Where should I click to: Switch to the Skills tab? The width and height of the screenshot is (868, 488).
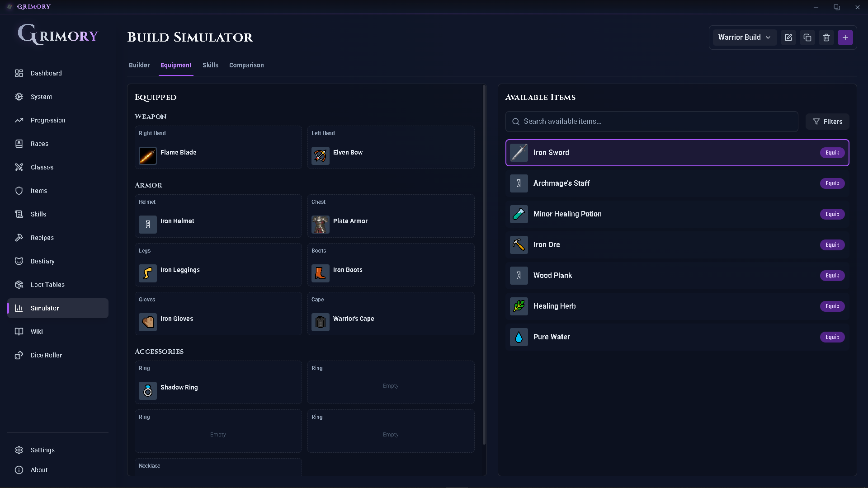[x=210, y=65]
